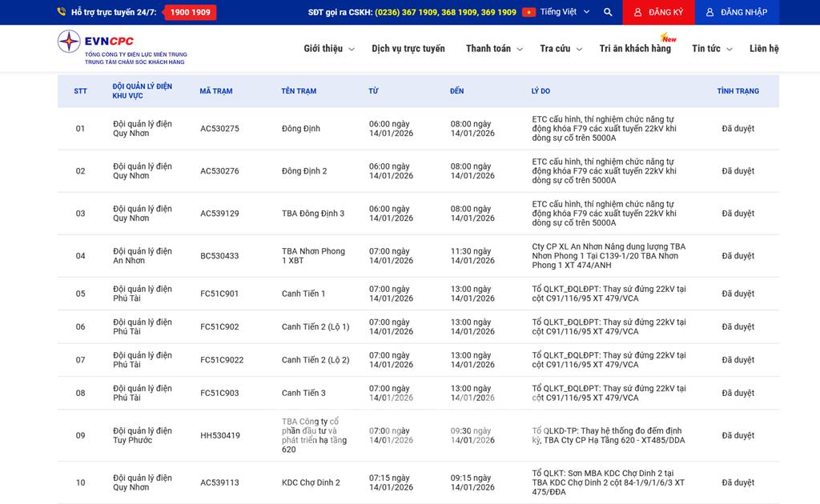Click the Mã trạm column header
Image resolution: width=820 pixels, height=504 pixels.
[216, 91]
